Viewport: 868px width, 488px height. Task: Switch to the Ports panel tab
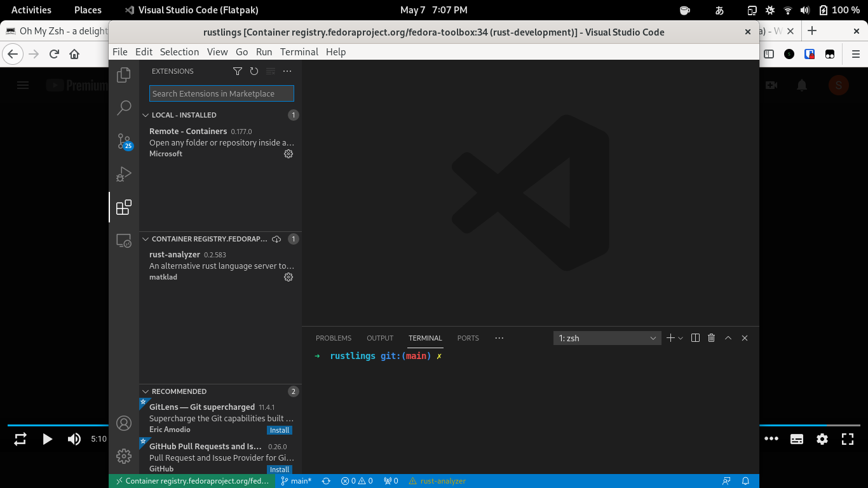pos(468,338)
